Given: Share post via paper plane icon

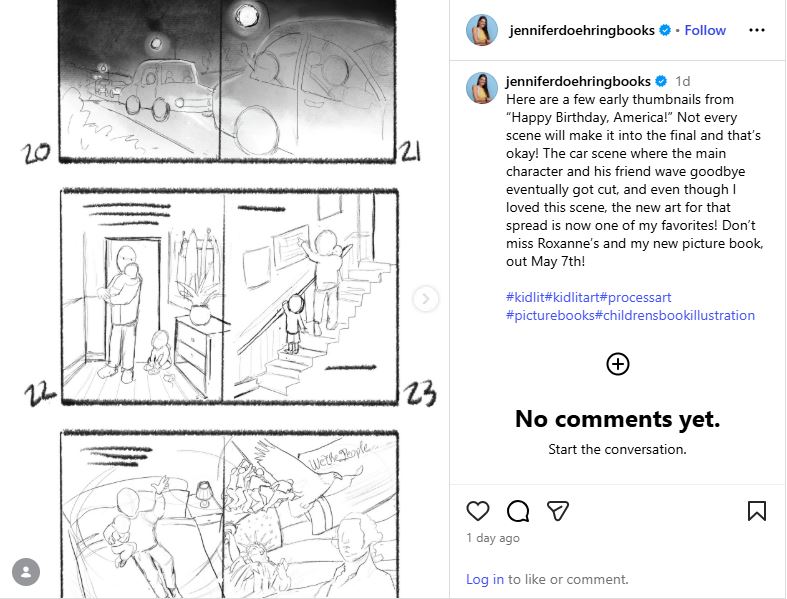Looking at the screenshot, I should [x=558, y=511].
